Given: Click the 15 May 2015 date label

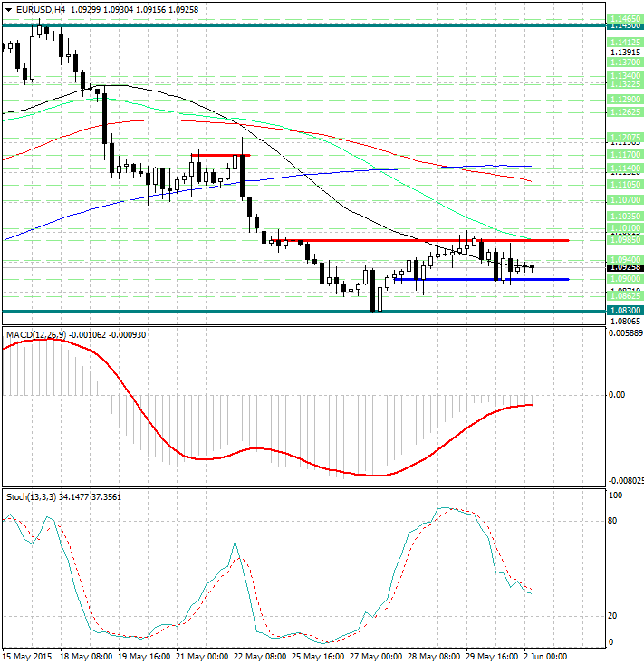Looking at the screenshot, I should (x=27, y=655).
